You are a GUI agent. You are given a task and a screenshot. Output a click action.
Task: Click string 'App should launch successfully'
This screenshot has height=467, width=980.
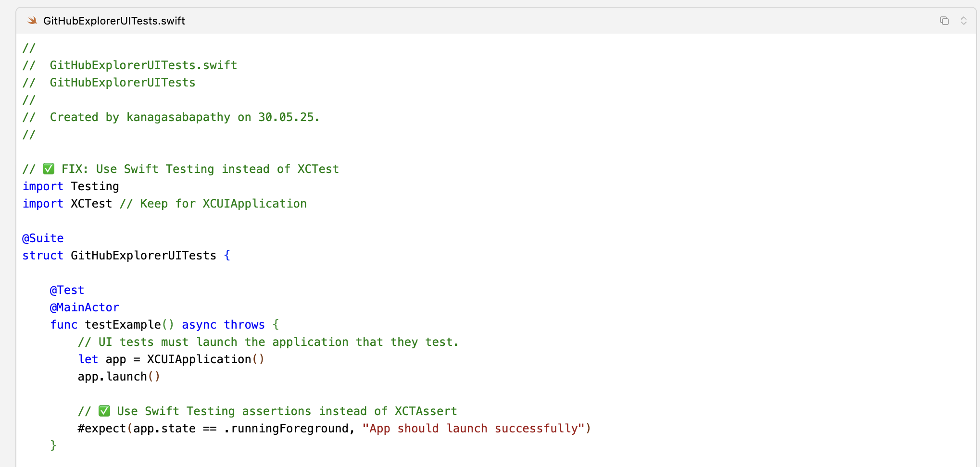pyautogui.click(x=474, y=429)
